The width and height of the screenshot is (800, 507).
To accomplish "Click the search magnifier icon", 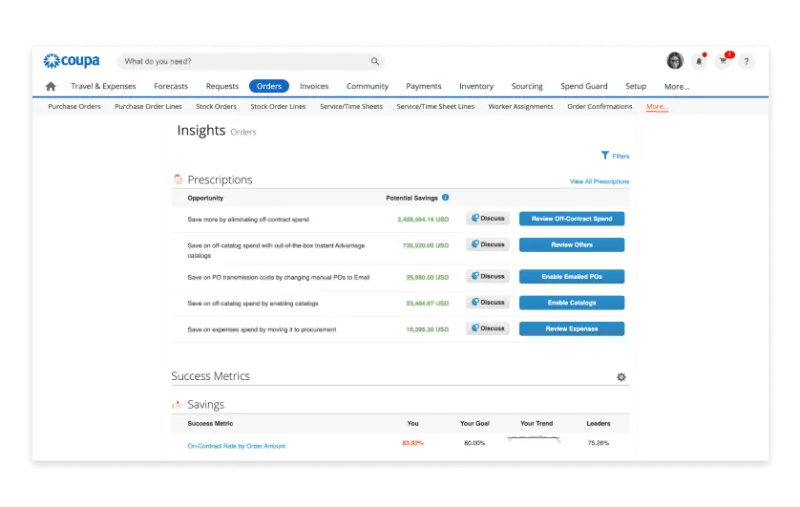I will pos(375,61).
